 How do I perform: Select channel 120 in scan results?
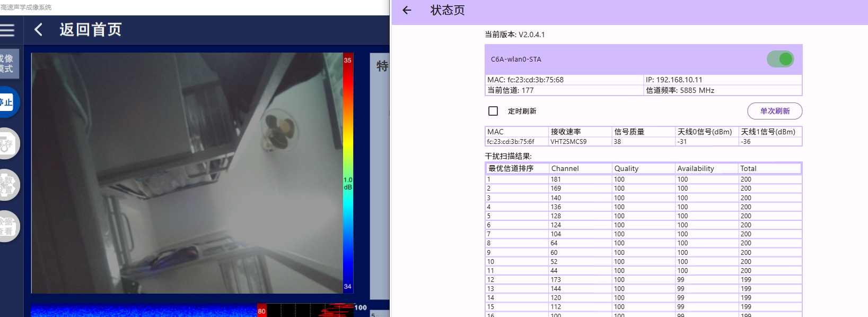click(556, 298)
